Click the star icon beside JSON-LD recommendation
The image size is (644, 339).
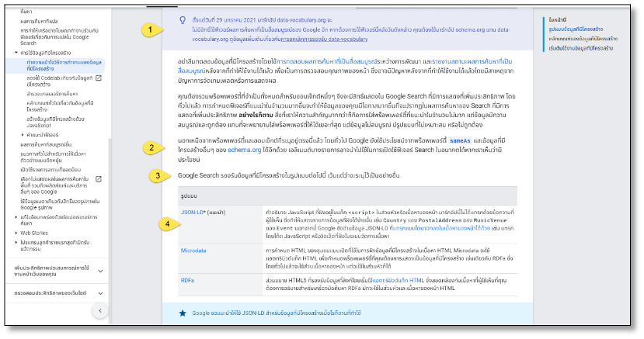(183, 313)
